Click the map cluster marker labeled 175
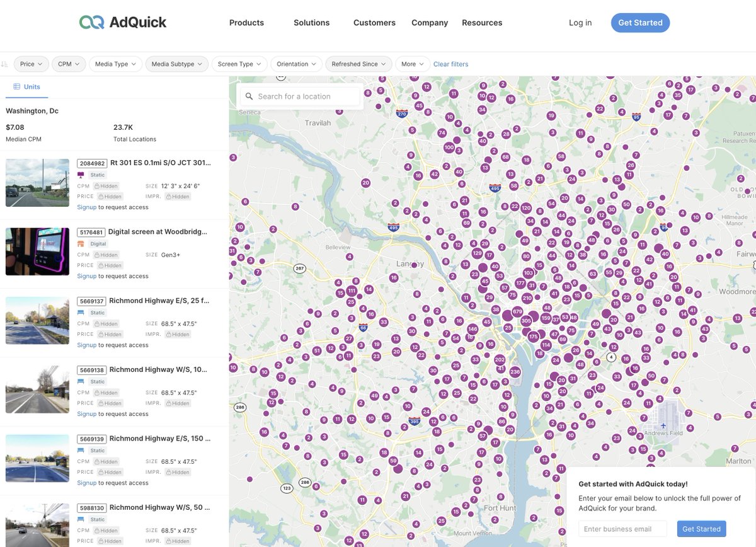The height and width of the screenshot is (547, 756). (x=534, y=337)
